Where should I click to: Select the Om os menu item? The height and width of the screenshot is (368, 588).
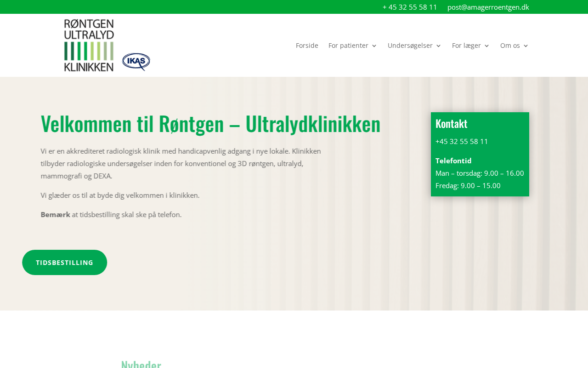pos(510,46)
